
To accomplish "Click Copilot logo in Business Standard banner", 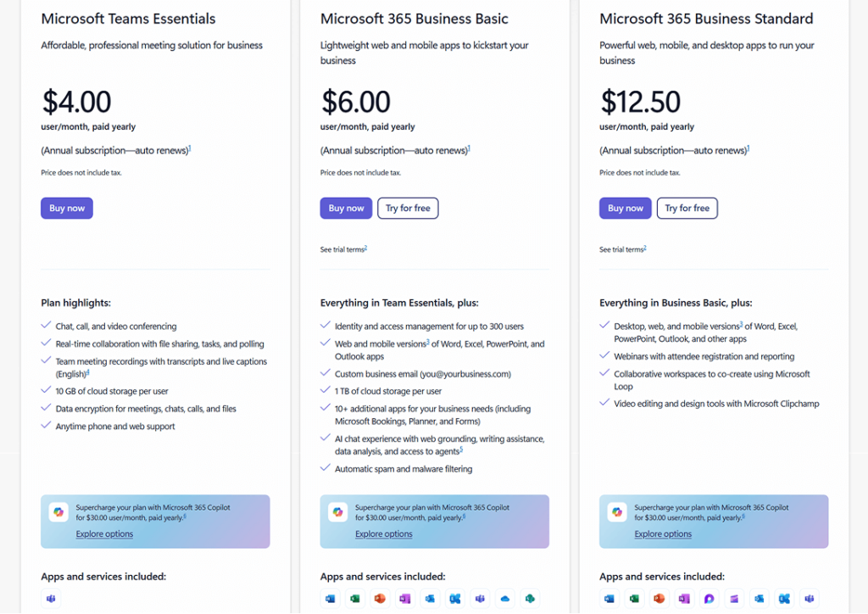I will coord(617,512).
